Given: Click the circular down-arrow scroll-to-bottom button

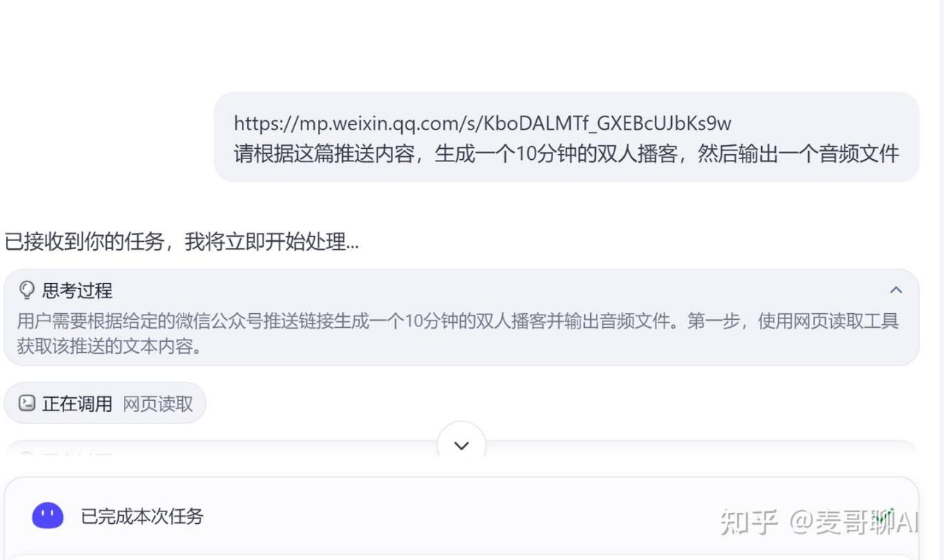Looking at the screenshot, I should tap(462, 445).
